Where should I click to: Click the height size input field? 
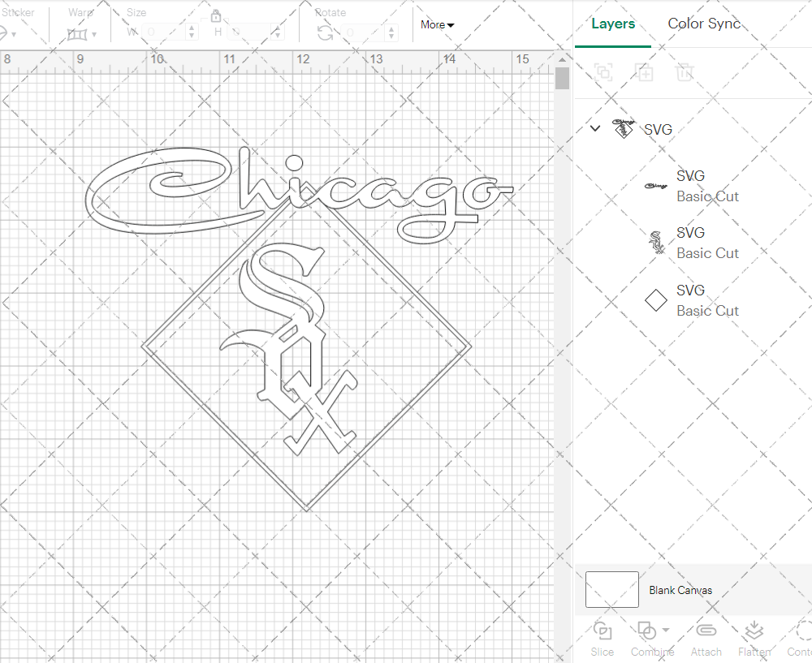(x=249, y=32)
